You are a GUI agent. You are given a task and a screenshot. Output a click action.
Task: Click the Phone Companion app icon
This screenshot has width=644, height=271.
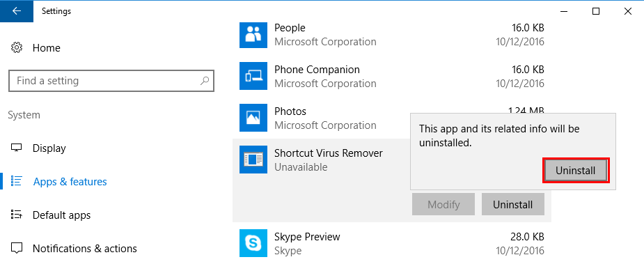coord(253,76)
